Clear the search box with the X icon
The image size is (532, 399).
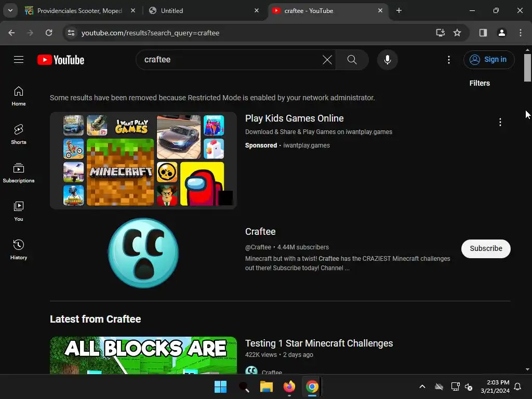327,60
